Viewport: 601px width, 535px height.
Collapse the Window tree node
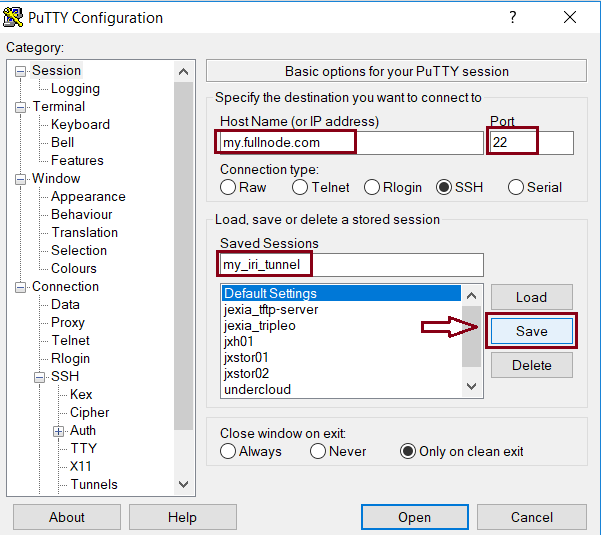click(x=20, y=179)
